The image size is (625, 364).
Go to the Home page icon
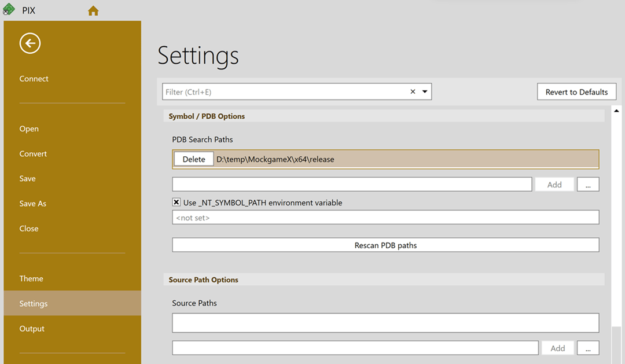(93, 11)
